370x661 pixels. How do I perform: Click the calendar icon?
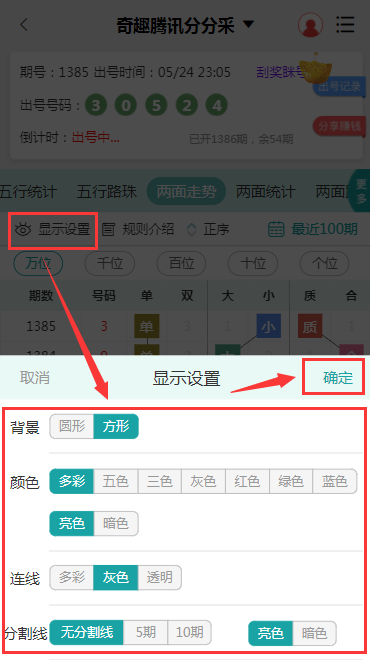pyautogui.click(x=276, y=229)
